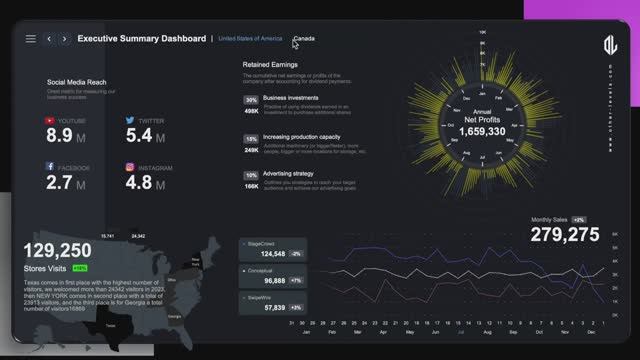This screenshot has height=360, width=640.
Task: Click the Twitter bird icon
Action: point(130,120)
